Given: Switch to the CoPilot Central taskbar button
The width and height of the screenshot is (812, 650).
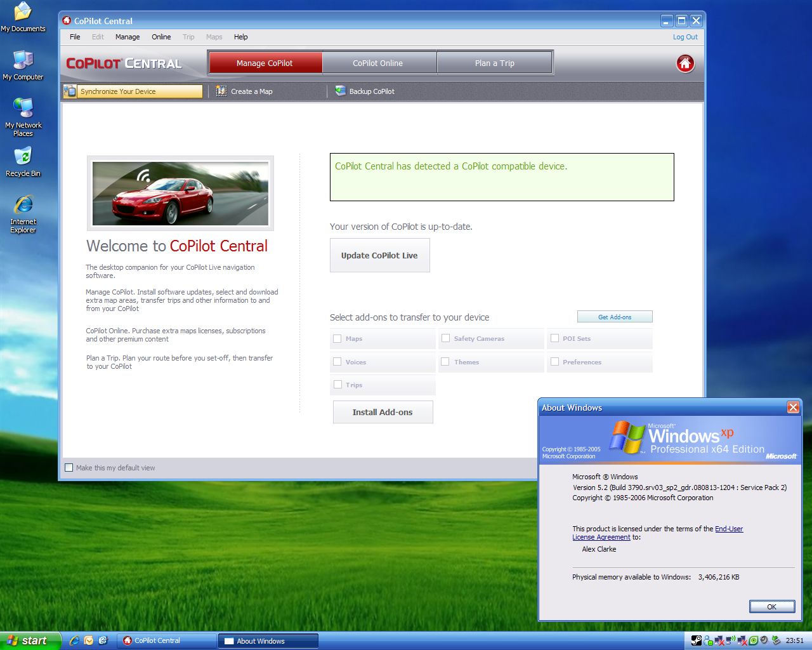Looking at the screenshot, I should [x=167, y=640].
